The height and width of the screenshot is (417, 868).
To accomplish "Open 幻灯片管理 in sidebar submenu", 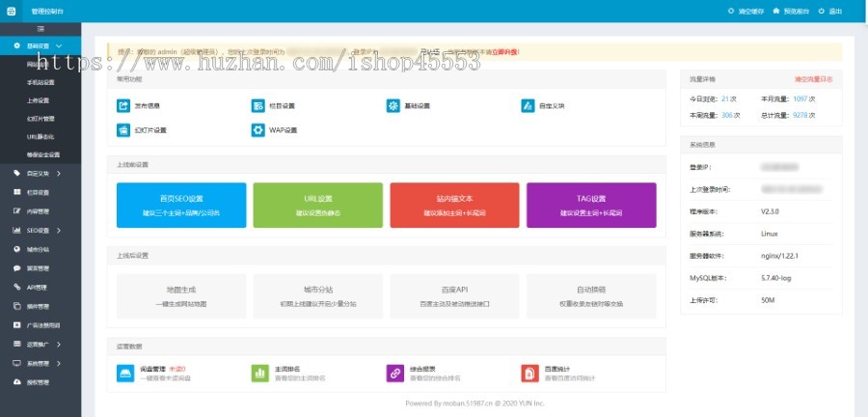I will pyautogui.click(x=41, y=119).
